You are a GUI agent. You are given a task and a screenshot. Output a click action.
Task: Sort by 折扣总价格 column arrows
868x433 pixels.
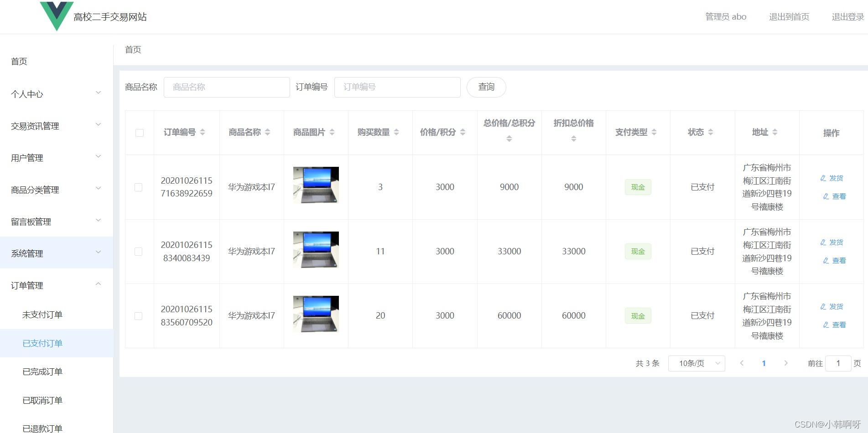(x=574, y=139)
